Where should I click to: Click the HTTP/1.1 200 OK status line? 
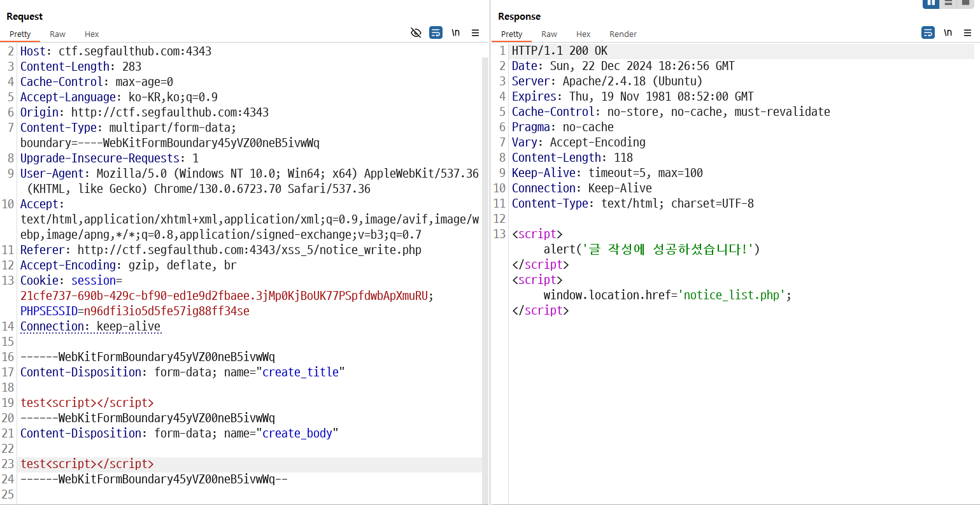(560, 50)
